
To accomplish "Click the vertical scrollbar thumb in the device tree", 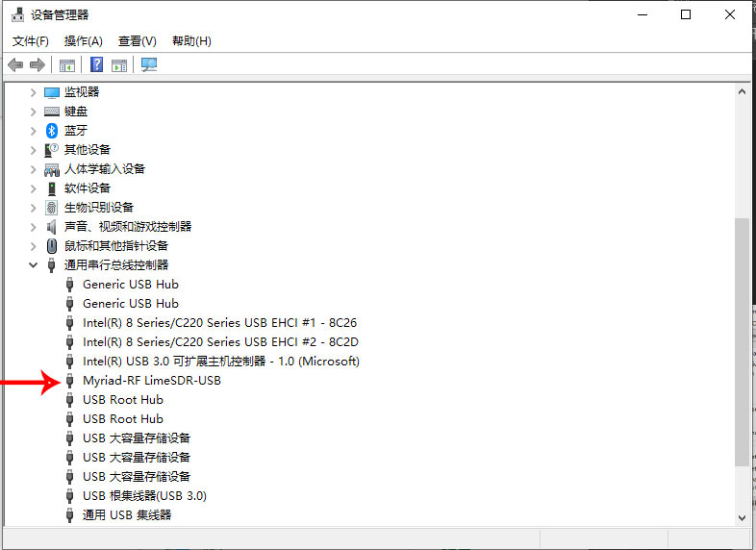I will 742,342.
